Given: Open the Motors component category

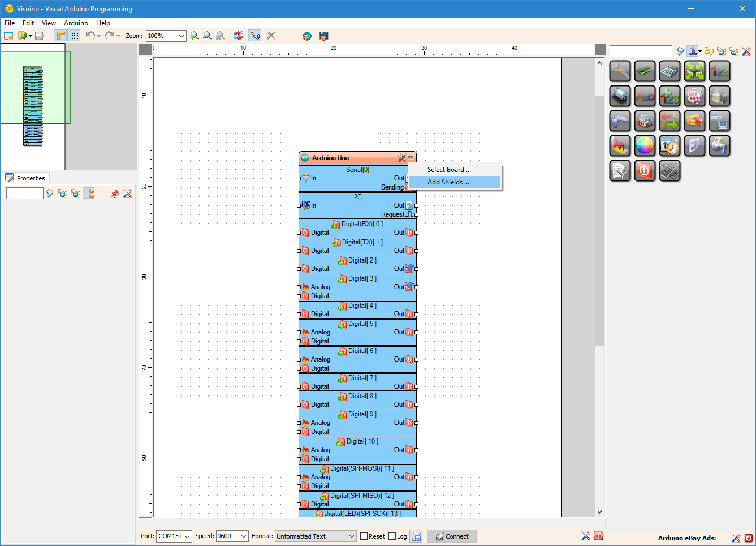Looking at the screenshot, I should coord(620,96).
